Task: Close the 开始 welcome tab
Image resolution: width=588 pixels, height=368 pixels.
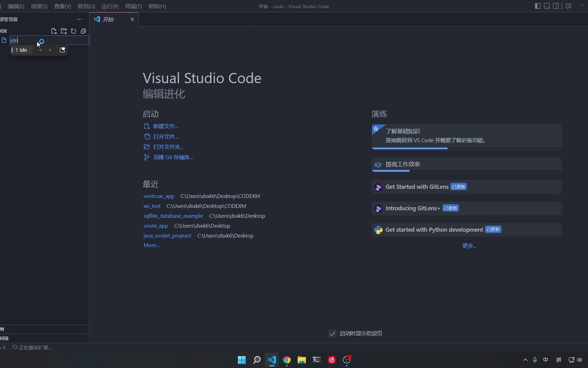Action: pyautogui.click(x=132, y=19)
